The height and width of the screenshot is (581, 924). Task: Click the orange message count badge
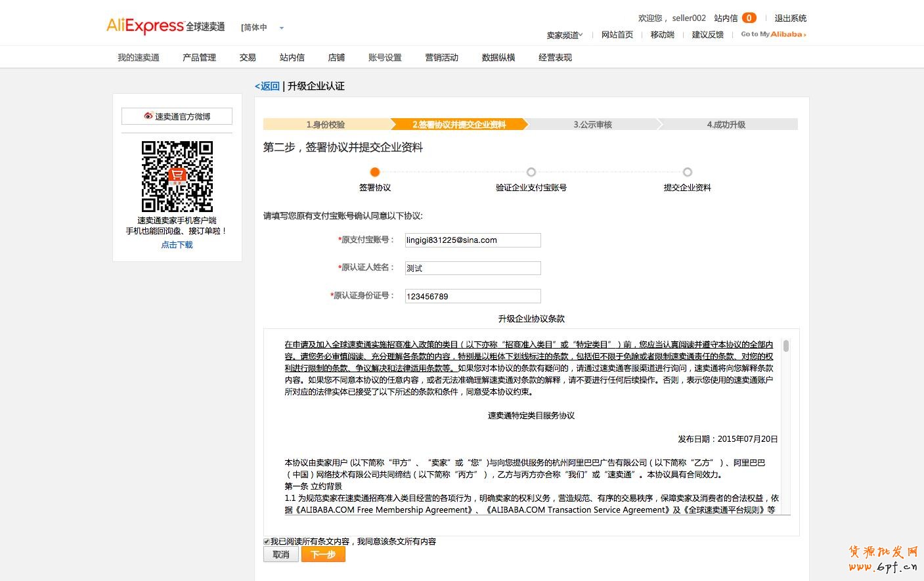coord(749,18)
